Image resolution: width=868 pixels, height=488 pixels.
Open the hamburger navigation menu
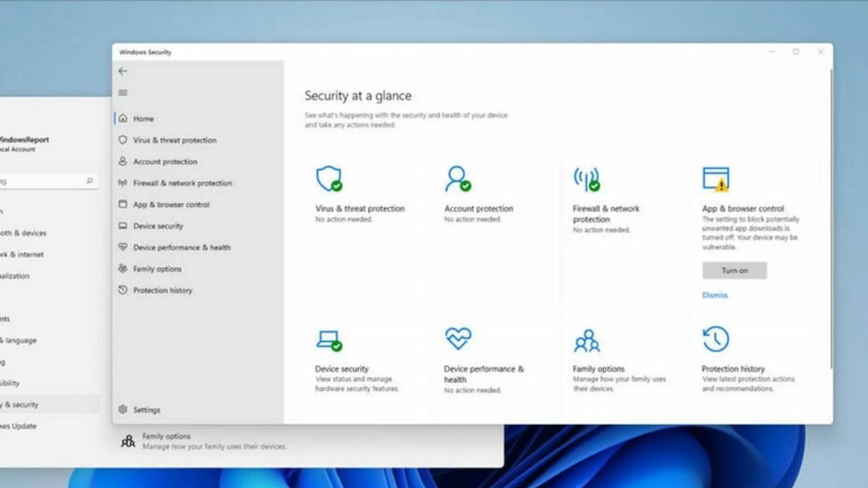coord(122,93)
